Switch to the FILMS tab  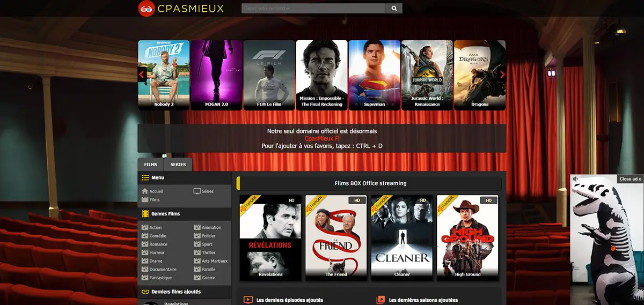[151, 165]
